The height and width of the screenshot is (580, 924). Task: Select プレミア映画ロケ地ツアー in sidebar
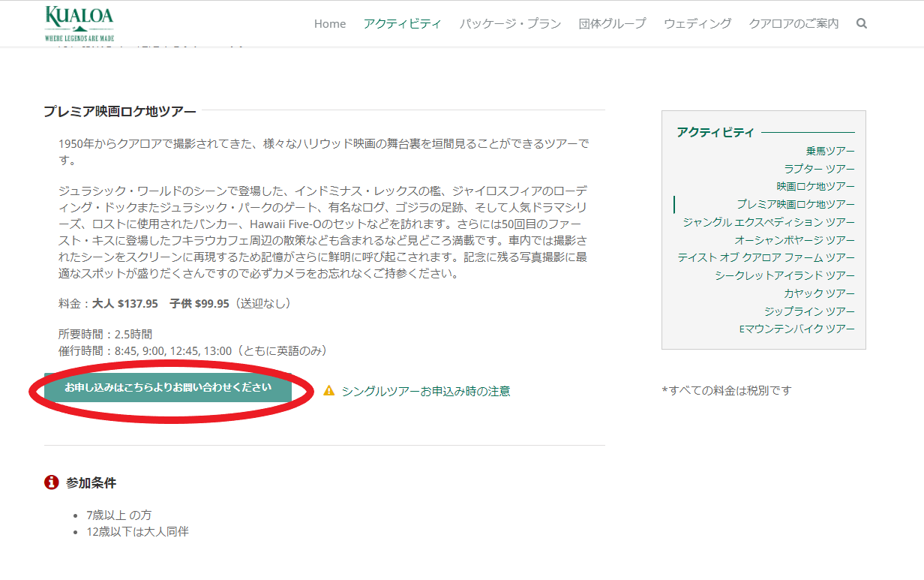pos(795,204)
